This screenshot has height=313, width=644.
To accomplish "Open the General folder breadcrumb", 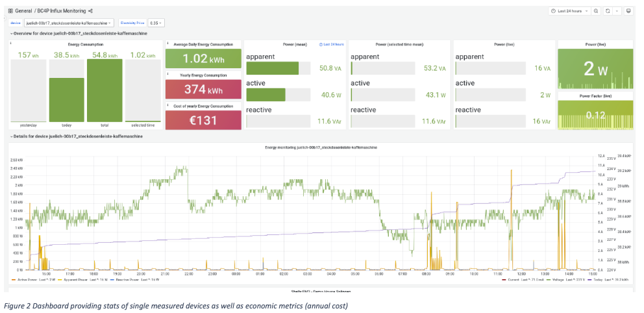I will point(24,11).
